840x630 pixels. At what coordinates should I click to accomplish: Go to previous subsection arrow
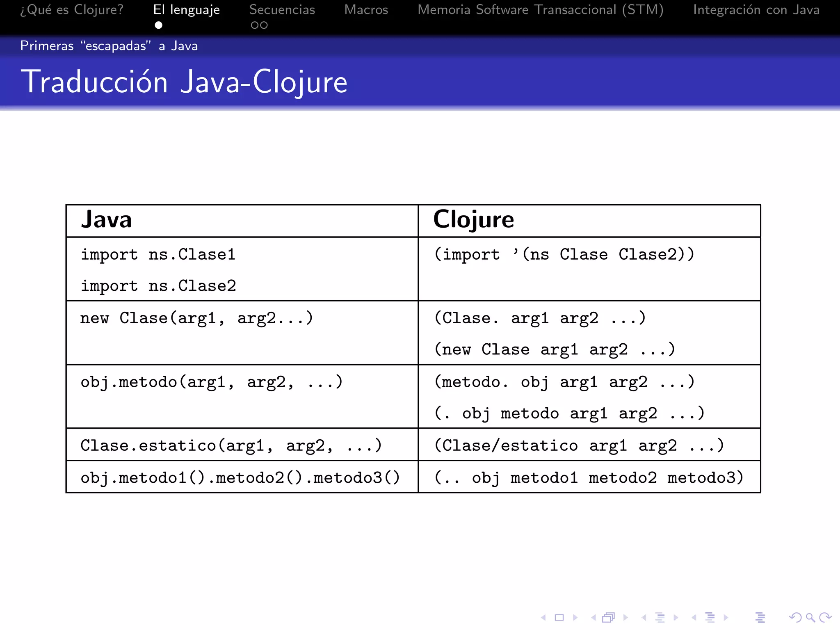point(644,617)
